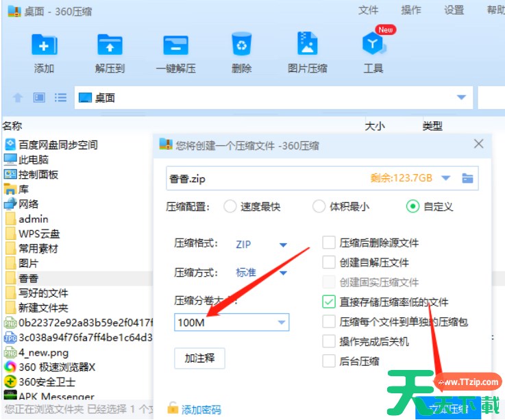This screenshot has height=420, width=505.
Task: Click the 删除 (Delete) recycle icon
Action: coord(242,44)
